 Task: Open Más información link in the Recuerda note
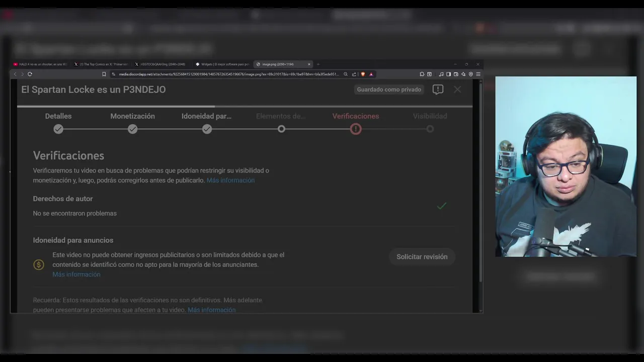pyautogui.click(x=211, y=310)
